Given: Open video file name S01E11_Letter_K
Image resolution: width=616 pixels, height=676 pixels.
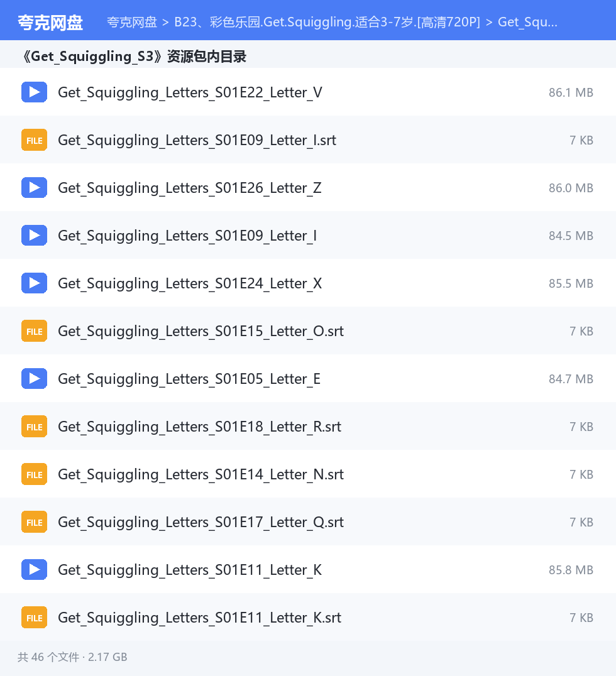Looking at the screenshot, I should [x=190, y=570].
